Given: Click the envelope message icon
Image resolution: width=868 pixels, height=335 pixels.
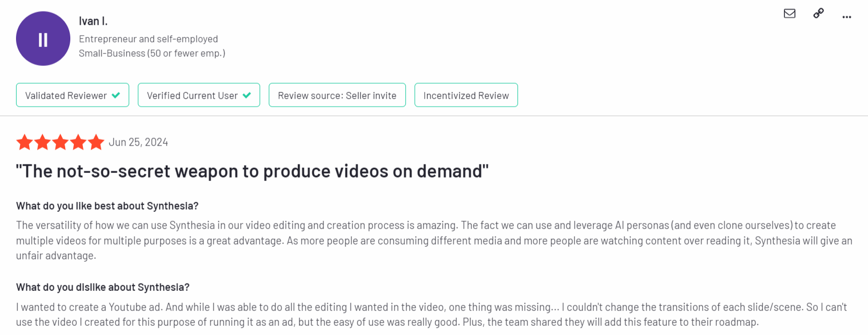Looking at the screenshot, I should [x=790, y=13].
